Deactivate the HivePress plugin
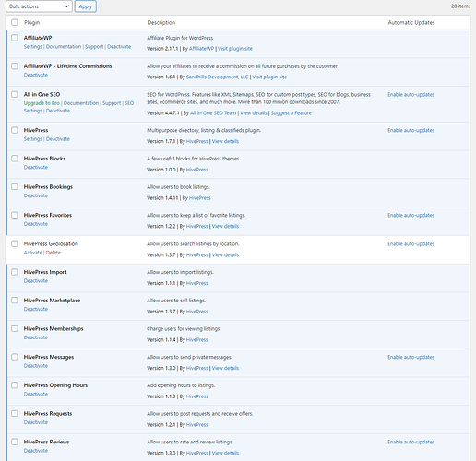476x461 pixels. [x=58, y=139]
